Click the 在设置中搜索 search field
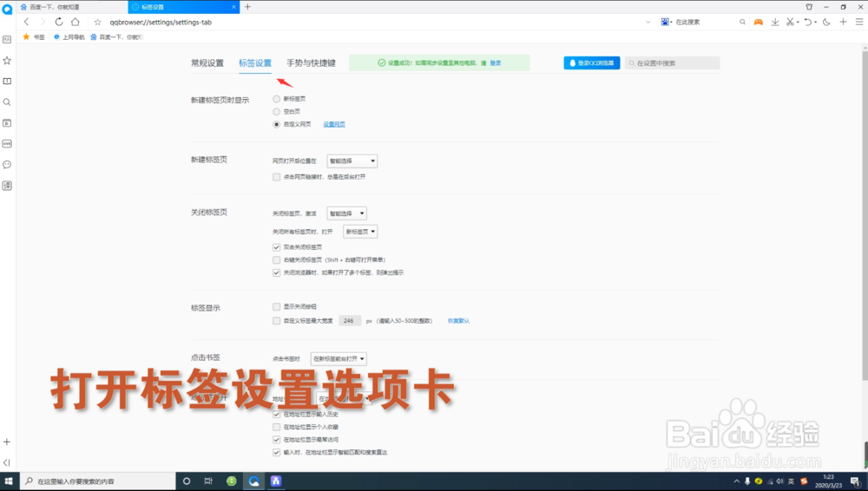This screenshot has width=868, height=491. tap(672, 63)
